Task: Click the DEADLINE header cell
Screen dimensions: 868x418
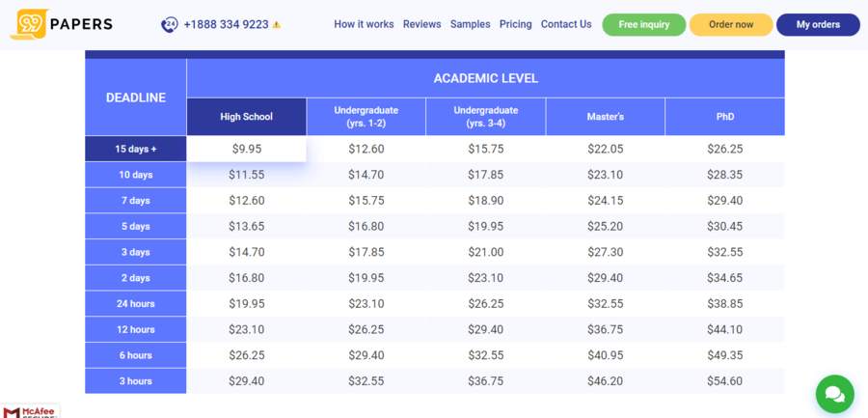Action: pyautogui.click(x=136, y=97)
